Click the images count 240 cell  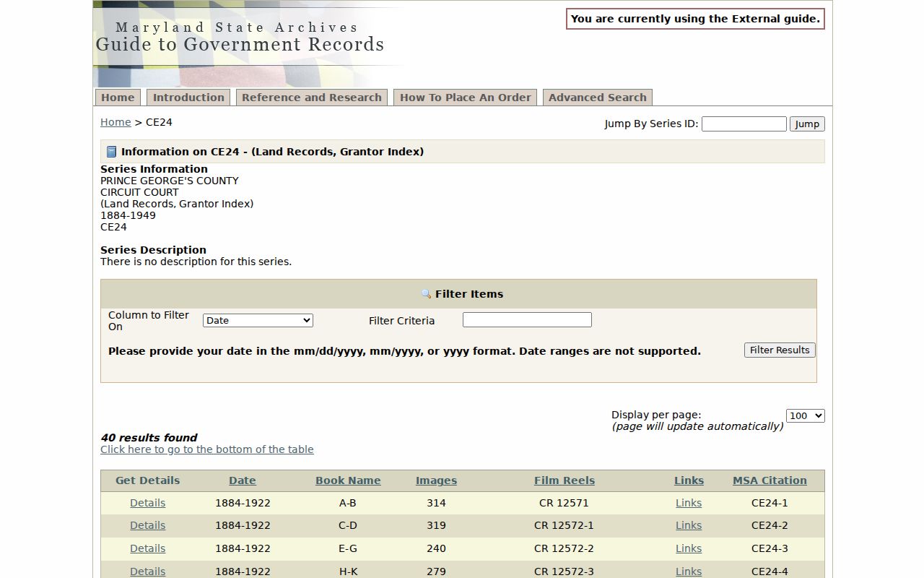coord(436,548)
